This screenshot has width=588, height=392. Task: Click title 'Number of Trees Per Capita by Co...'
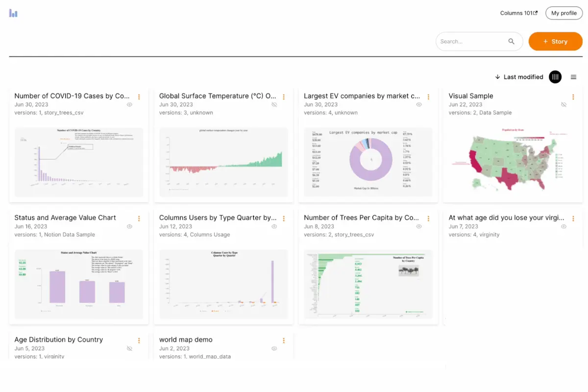[x=362, y=218]
